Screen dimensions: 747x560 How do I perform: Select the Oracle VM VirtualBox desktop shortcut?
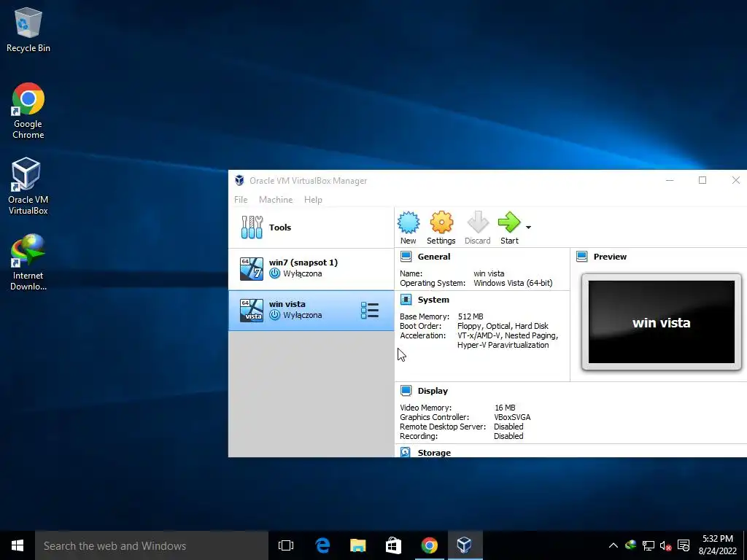coord(28,187)
